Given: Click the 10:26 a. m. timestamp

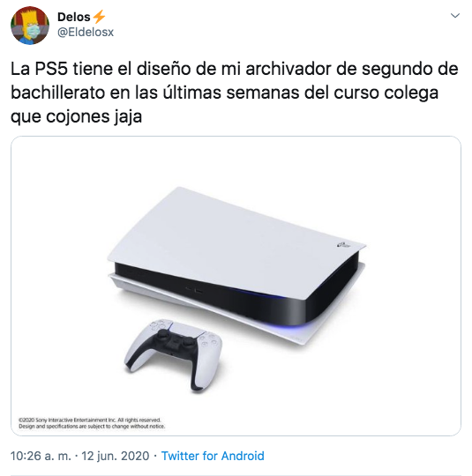Looking at the screenshot, I should pos(41,456).
